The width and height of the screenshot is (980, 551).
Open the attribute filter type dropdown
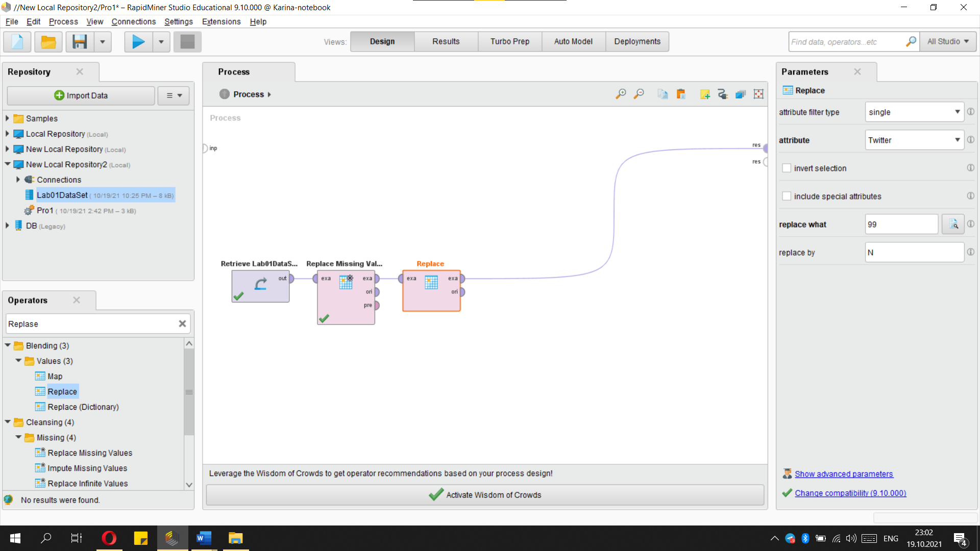(x=914, y=112)
